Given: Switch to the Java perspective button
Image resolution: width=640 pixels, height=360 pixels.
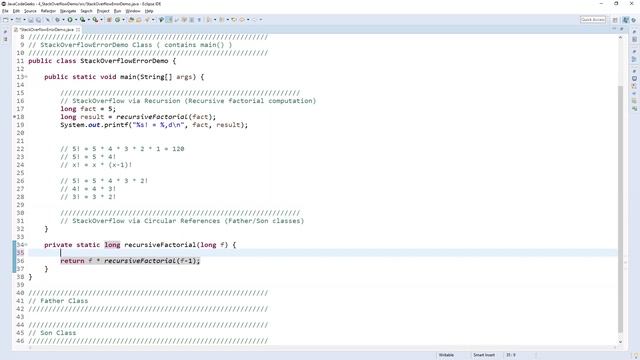Looking at the screenshot, I should (625, 20).
